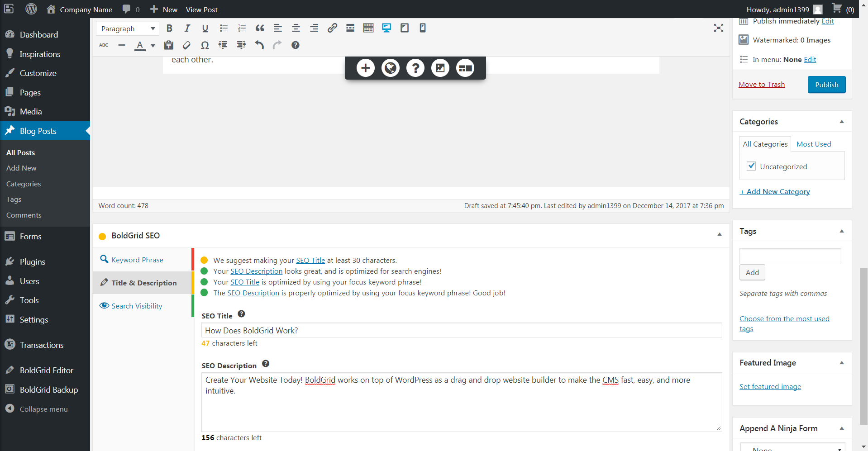Click Set featured image link
The width and height of the screenshot is (868, 451).
coord(770,387)
